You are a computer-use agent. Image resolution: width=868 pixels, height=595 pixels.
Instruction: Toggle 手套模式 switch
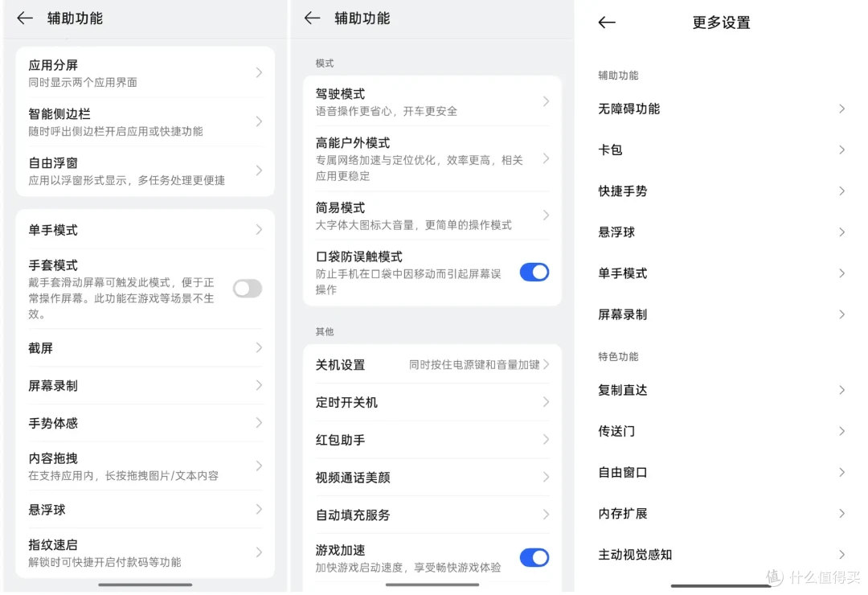(x=248, y=289)
